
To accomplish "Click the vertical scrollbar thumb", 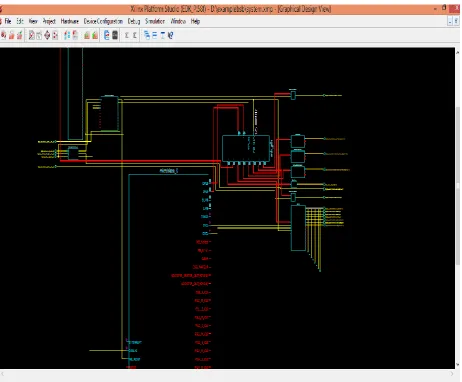I will 458,186.
